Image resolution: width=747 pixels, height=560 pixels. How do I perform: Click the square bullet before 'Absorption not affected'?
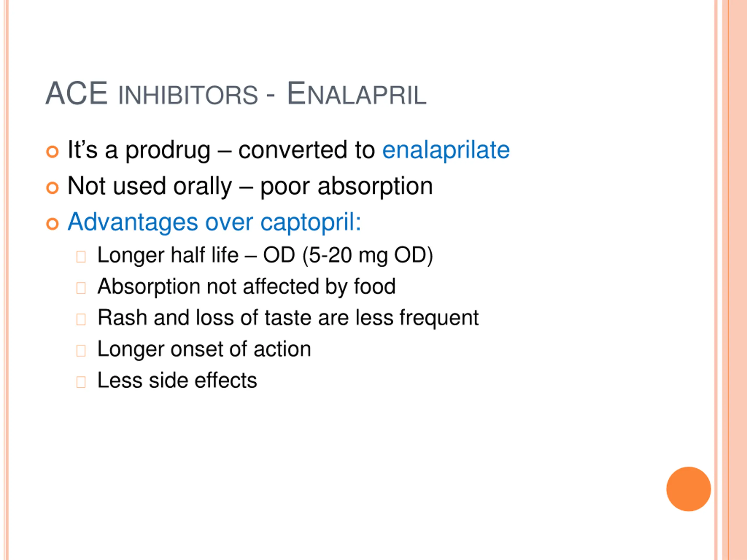pyautogui.click(x=81, y=288)
